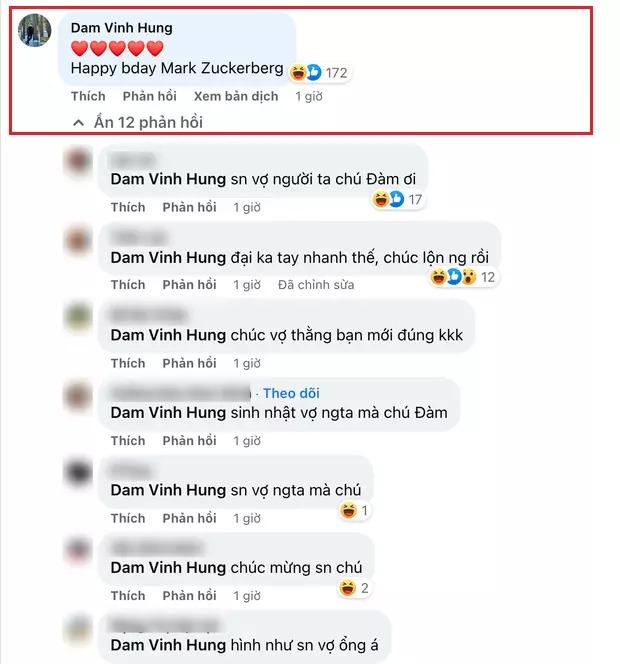
Task: View the 12 reactions on 'đại ka' reply
Action: 463,277
